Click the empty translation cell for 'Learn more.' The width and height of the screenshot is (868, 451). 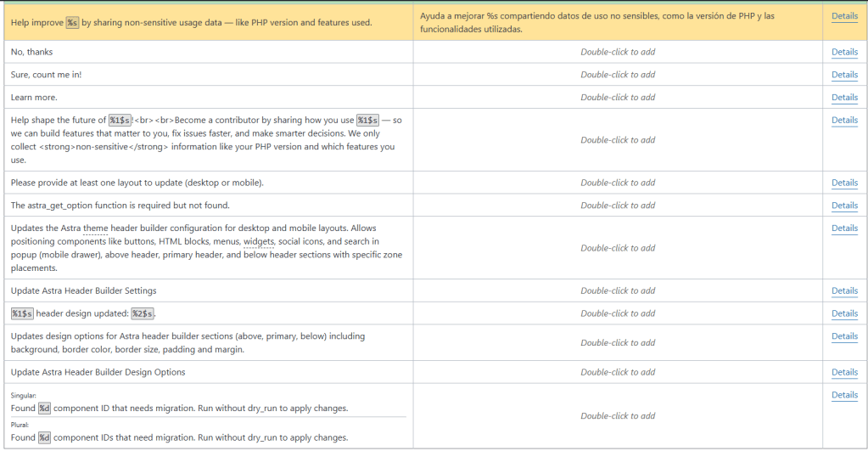pyautogui.click(x=617, y=98)
